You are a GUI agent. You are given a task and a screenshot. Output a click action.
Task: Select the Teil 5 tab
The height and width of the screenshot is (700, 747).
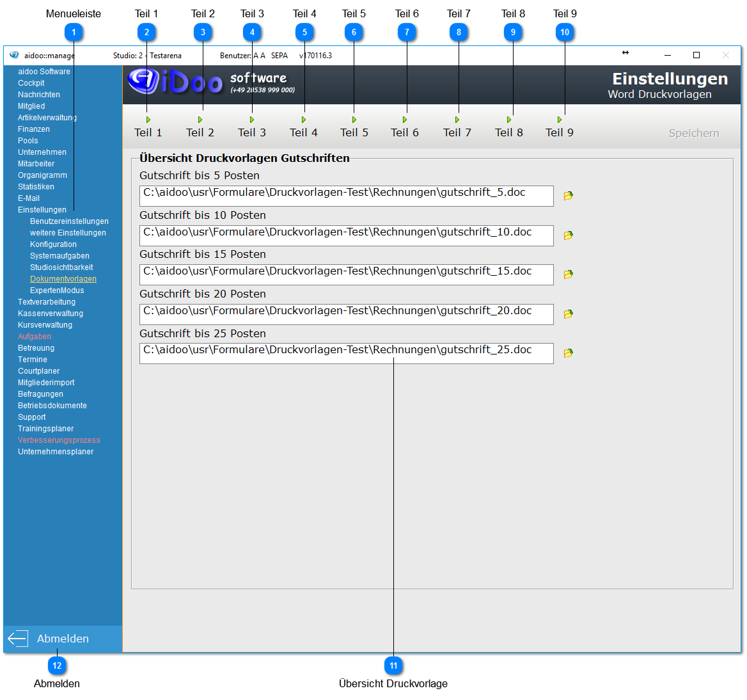pos(354,128)
